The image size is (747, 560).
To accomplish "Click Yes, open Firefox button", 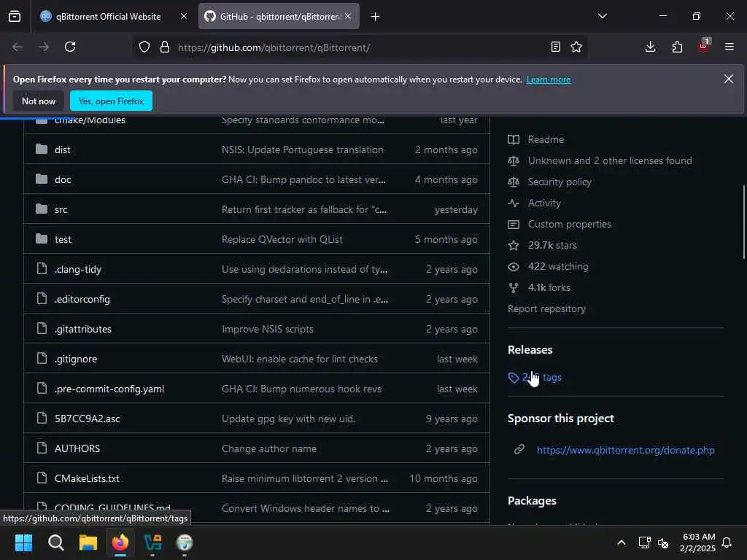I will (111, 101).
